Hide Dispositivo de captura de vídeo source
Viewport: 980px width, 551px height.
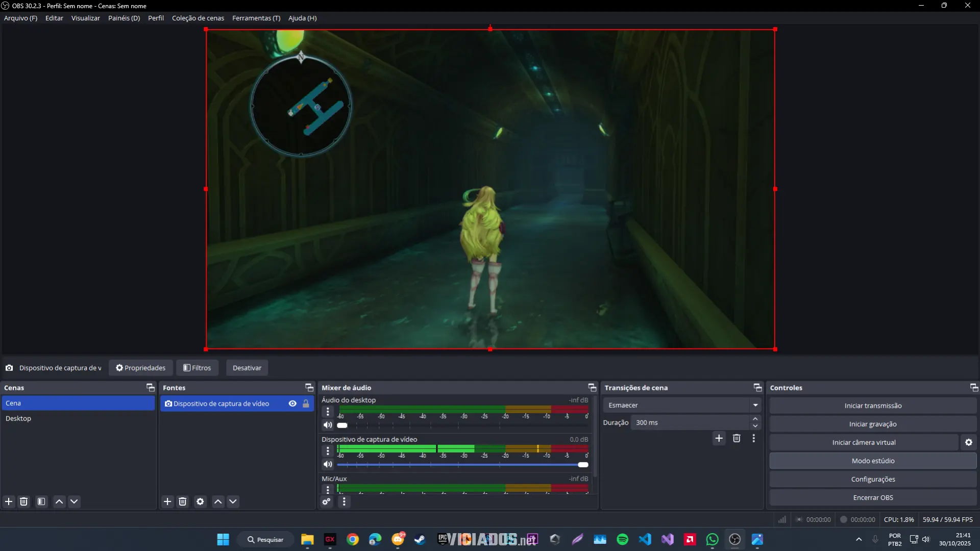click(x=292, y=403)
